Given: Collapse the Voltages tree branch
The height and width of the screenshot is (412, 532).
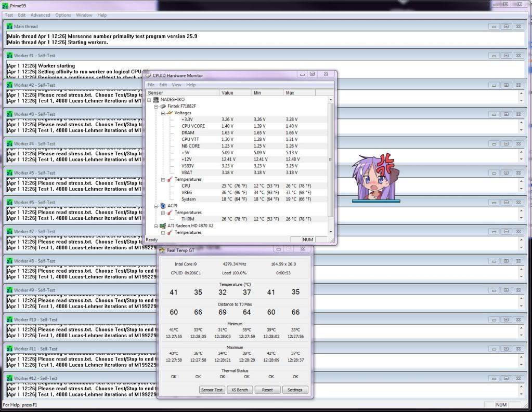Looking at the screenshot, I should (162, 113).
